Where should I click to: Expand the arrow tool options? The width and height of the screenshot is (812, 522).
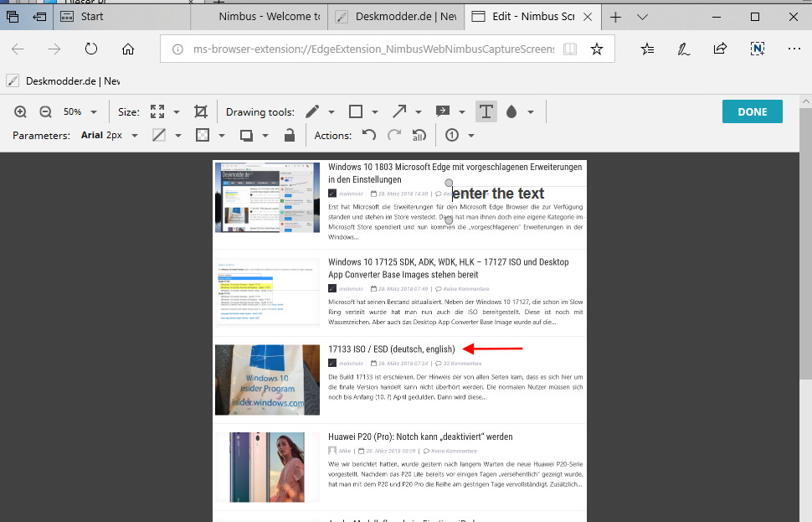tap(419, 112)
